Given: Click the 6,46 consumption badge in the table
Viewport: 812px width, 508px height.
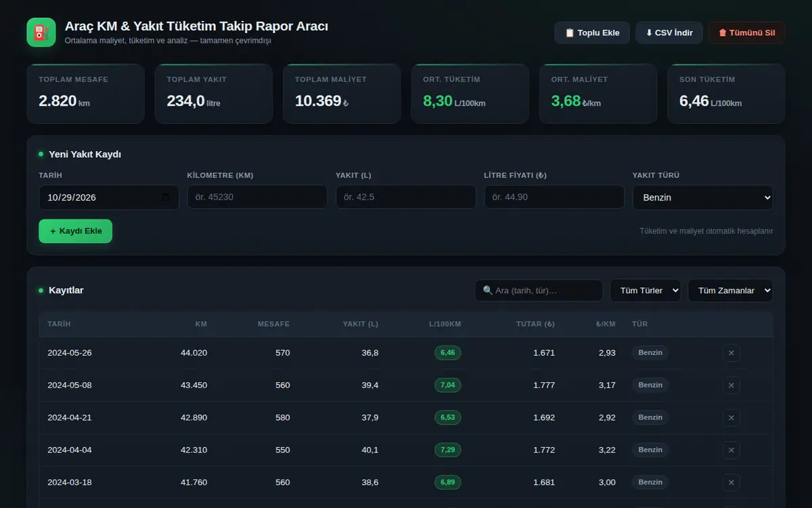Looking at the screenshot, I should click(x=448, y=353).
